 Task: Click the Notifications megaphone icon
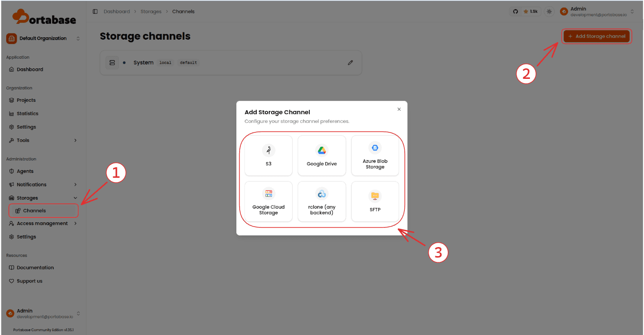pos(12,184)
